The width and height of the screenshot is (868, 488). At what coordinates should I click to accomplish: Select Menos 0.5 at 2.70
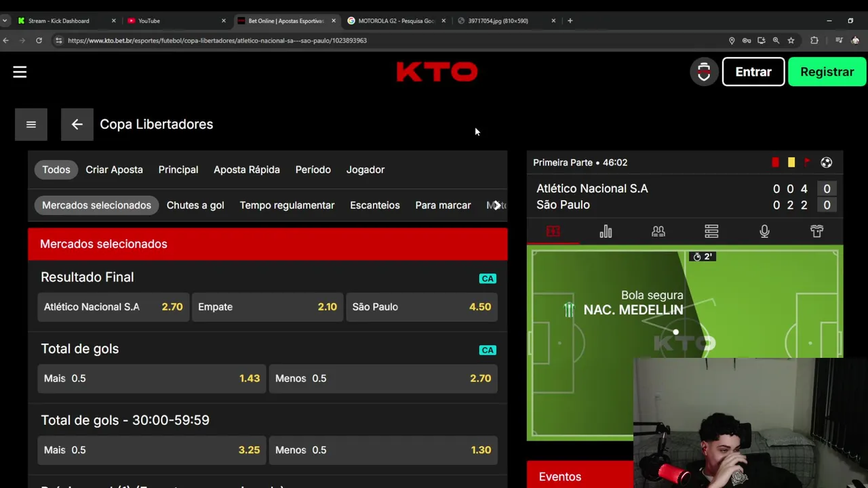point(383,378)
